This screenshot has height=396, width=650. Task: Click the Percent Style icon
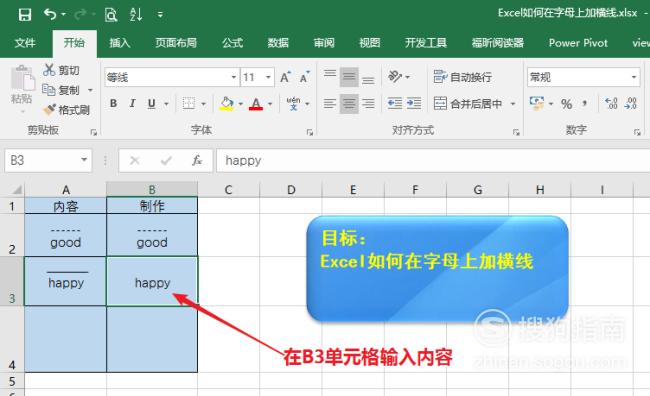click(566, 104)
